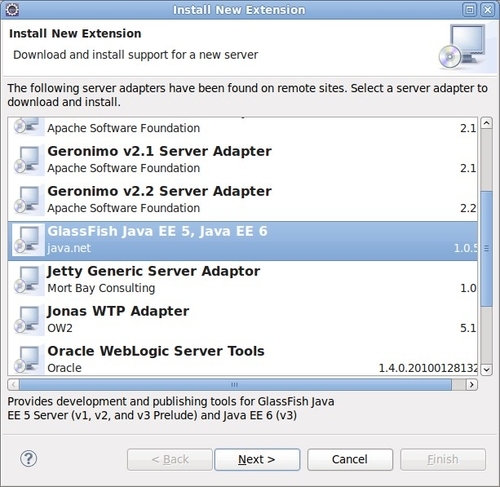The image size is (500, 487).
Task: Select GlassFish Java EE 5, Java EE 6
Action: coord(243,240)
